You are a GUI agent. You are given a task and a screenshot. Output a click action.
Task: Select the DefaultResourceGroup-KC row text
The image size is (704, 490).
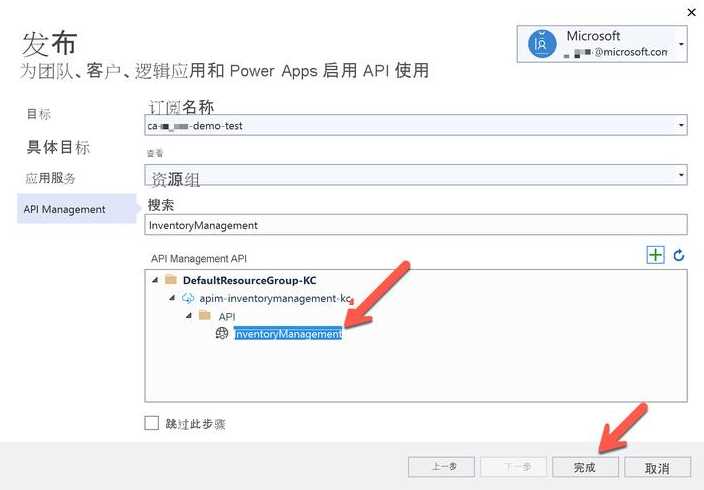tap(250, 280)
